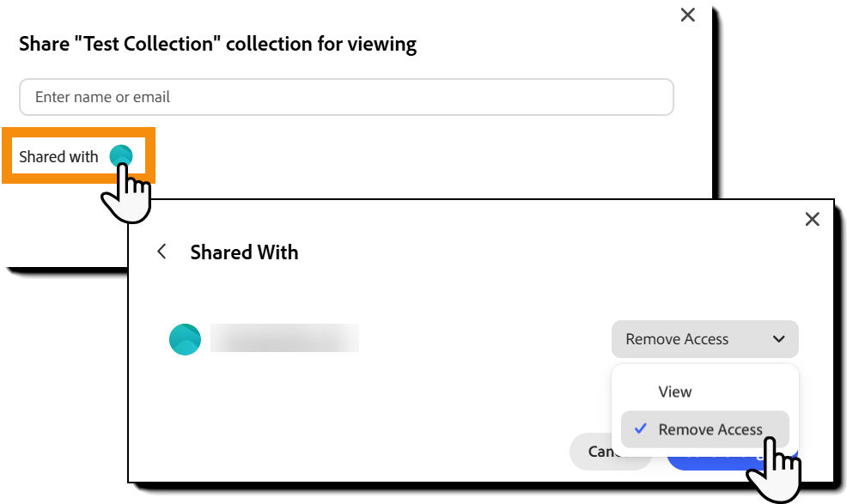Click the user avatar in the Shared With list

[x=185, y=339]
